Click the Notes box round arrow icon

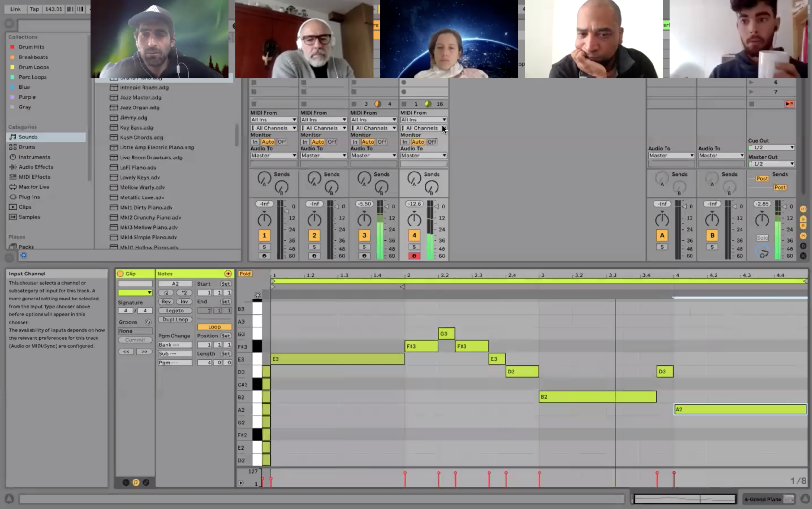click(x=228, y=274)
